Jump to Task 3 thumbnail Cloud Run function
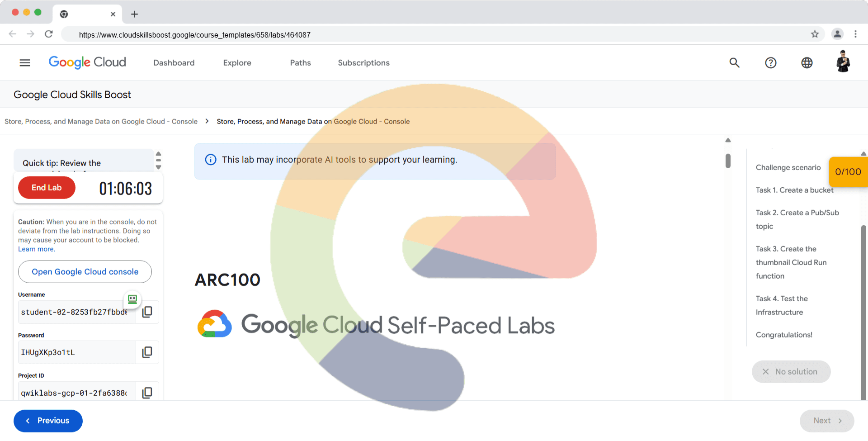The height and width of the screenshot is (441, 868). click(x=791, y=262)
